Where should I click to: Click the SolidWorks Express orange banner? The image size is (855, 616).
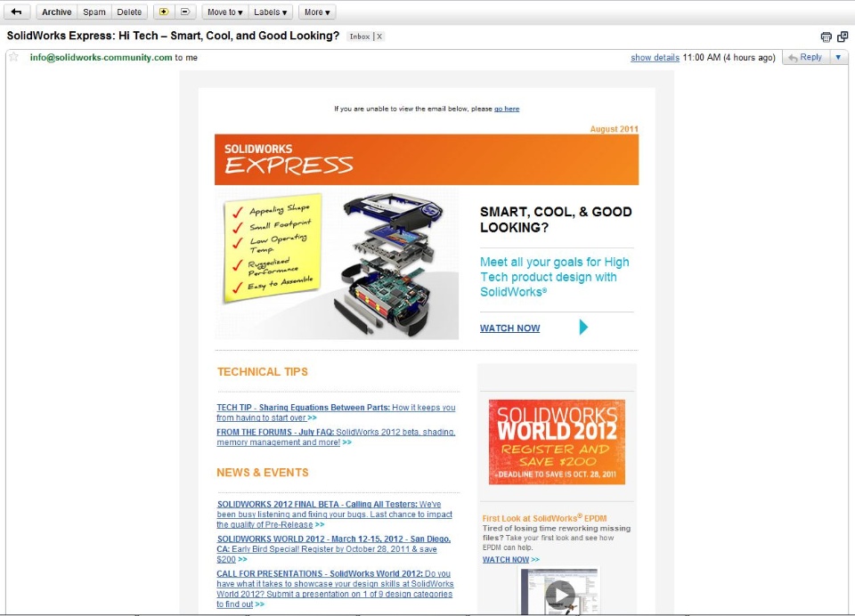point(427,159)
